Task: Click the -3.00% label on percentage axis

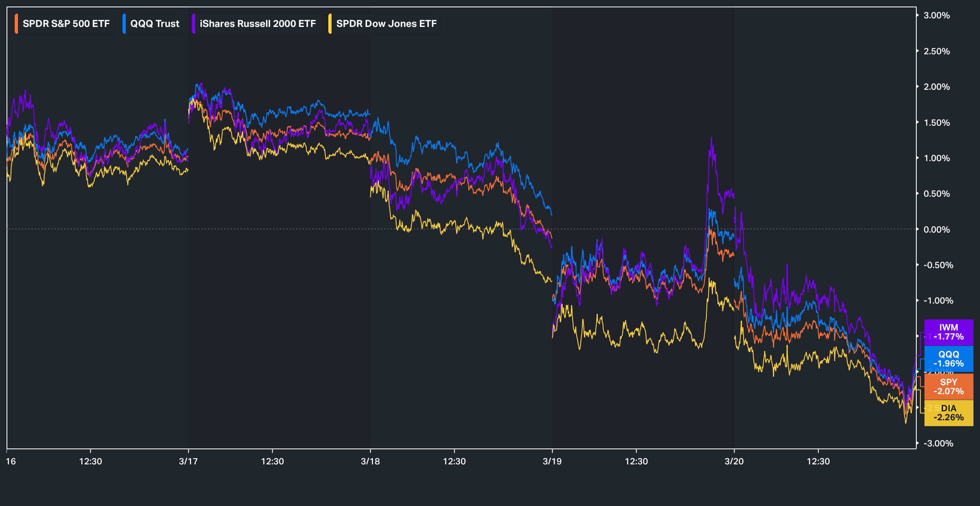Action: (x=938, y=444)
